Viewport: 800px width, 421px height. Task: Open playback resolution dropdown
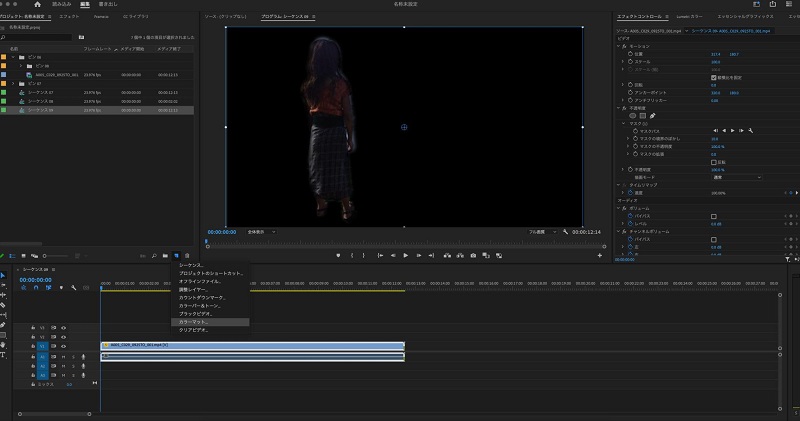tap(542, 232)
